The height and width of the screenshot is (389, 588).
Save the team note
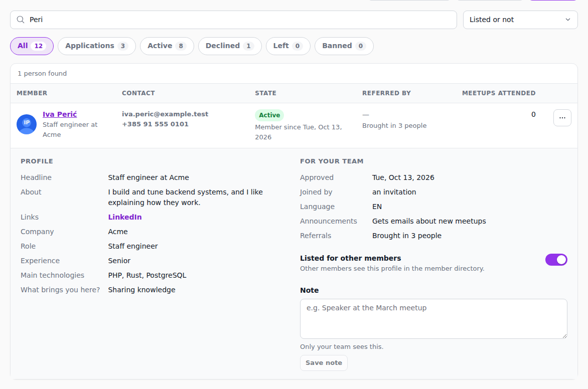tap(324, 363)
